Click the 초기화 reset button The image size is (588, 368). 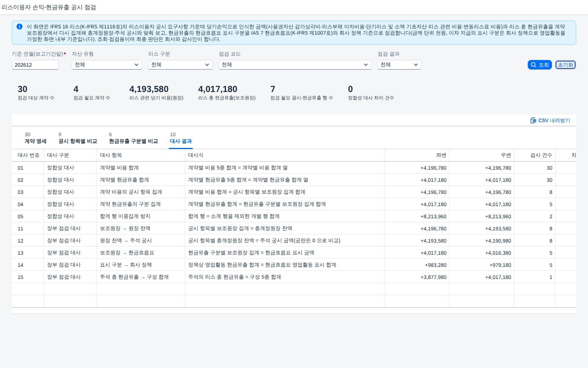coord(565,65)
